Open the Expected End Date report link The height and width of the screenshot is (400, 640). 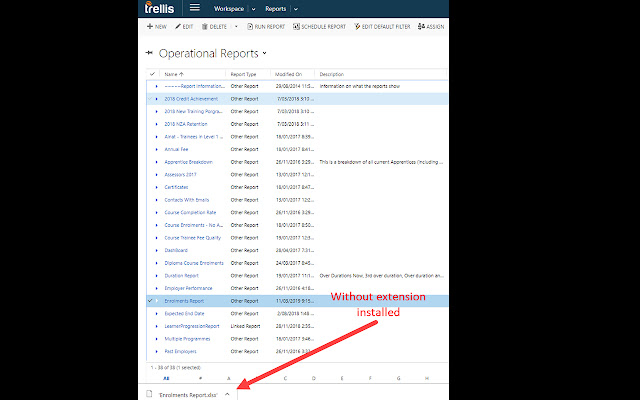click(x=184, y=313)
